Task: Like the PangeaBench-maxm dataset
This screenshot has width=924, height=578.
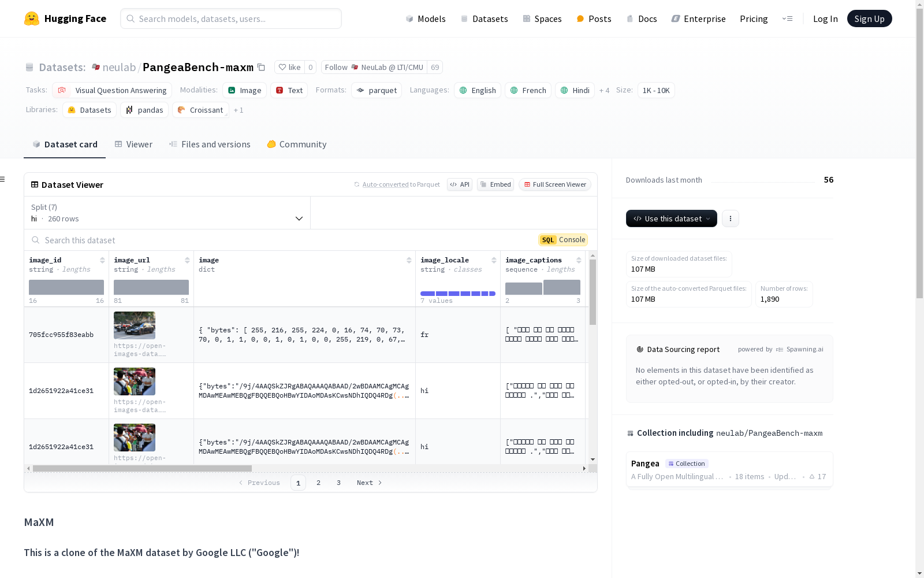Action: [x=289, y=67]
